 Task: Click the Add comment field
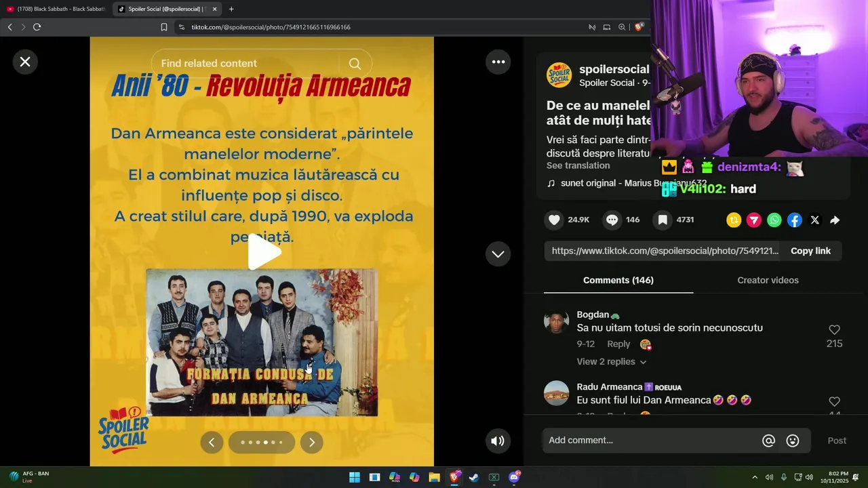tap(651, 441)
